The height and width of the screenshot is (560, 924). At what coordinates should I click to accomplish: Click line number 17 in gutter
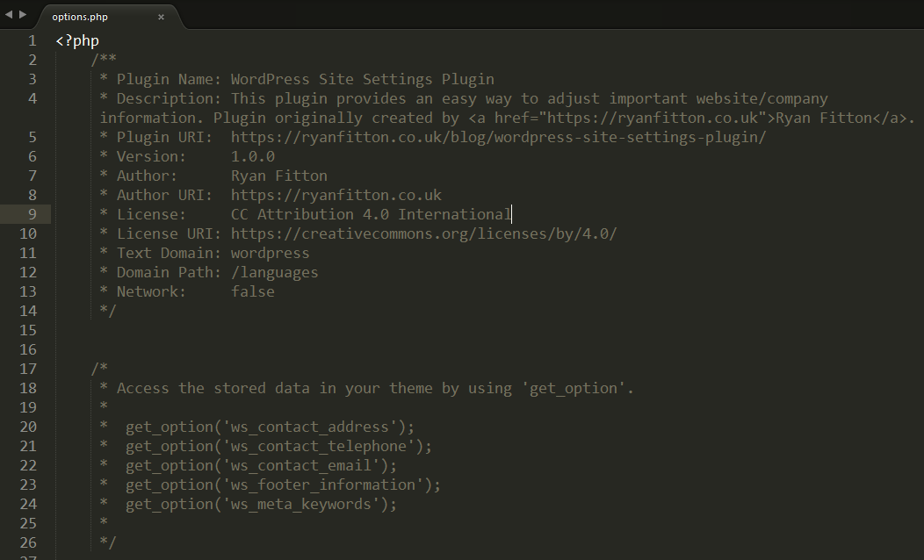28,369
